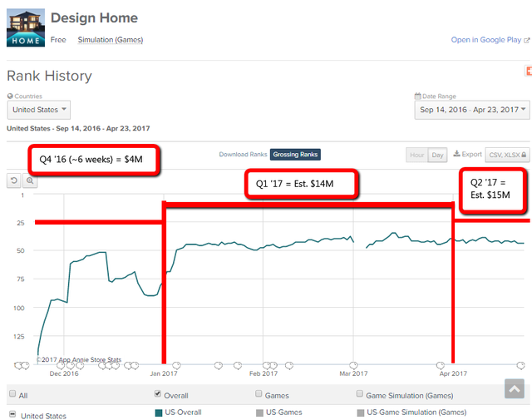Check the Games checkbox
This screenshot has height=420, width=532.
click(259, 393)
